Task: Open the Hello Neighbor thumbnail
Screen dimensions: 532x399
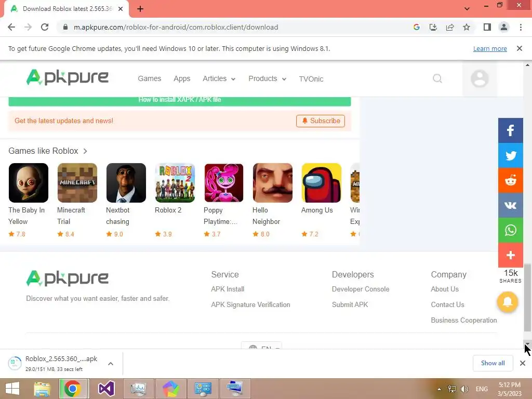Action: pos(273,183)
